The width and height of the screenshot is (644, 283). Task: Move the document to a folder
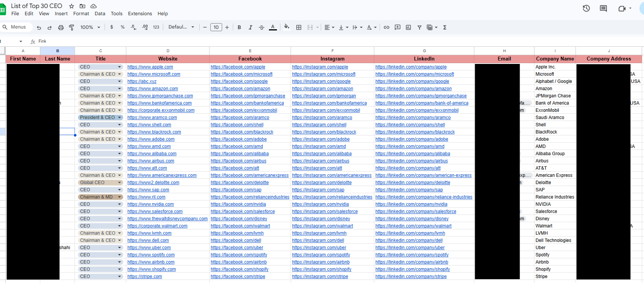pyautogui.click(x=82, y=6)
